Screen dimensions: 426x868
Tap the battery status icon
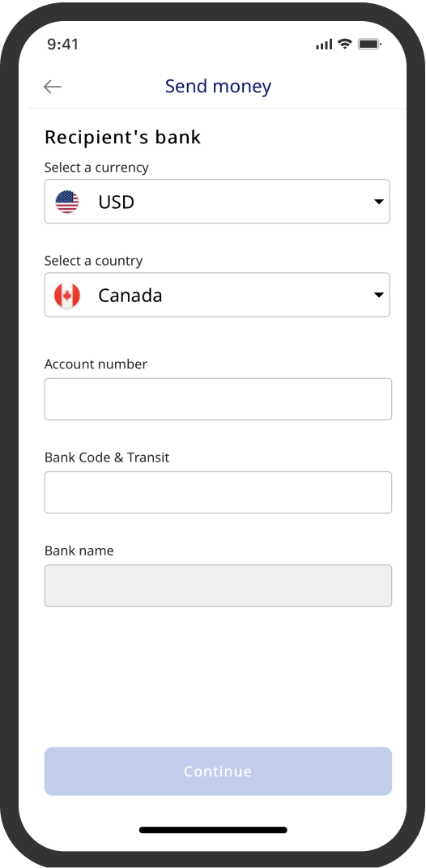point(369,45)
